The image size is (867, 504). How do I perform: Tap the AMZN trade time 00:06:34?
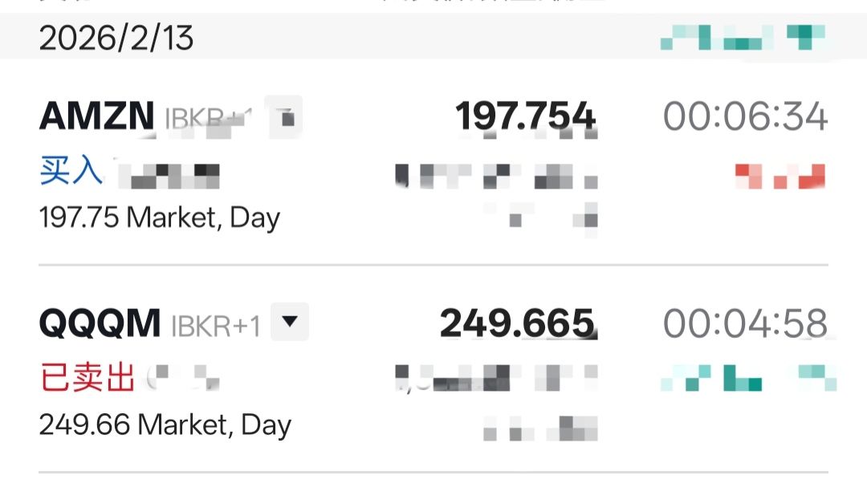(x=745, y=117)
